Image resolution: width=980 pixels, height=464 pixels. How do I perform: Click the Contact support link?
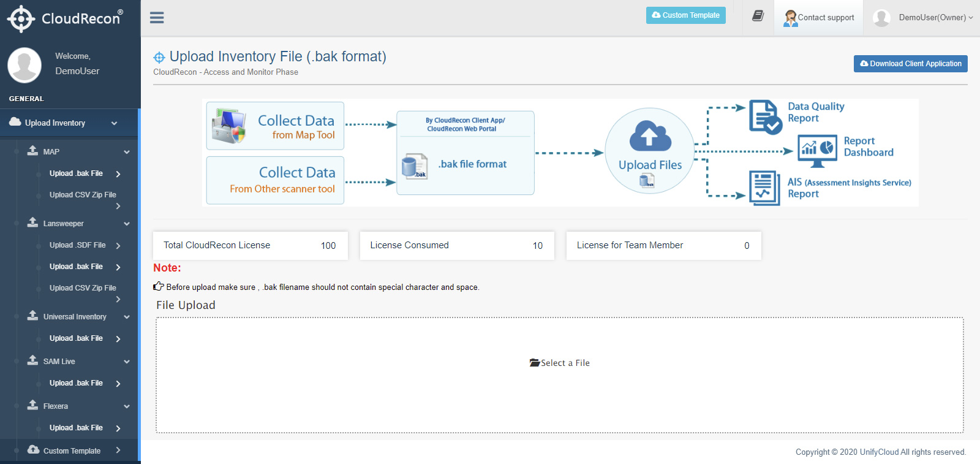pyautogui.click(x=826, y=18)
